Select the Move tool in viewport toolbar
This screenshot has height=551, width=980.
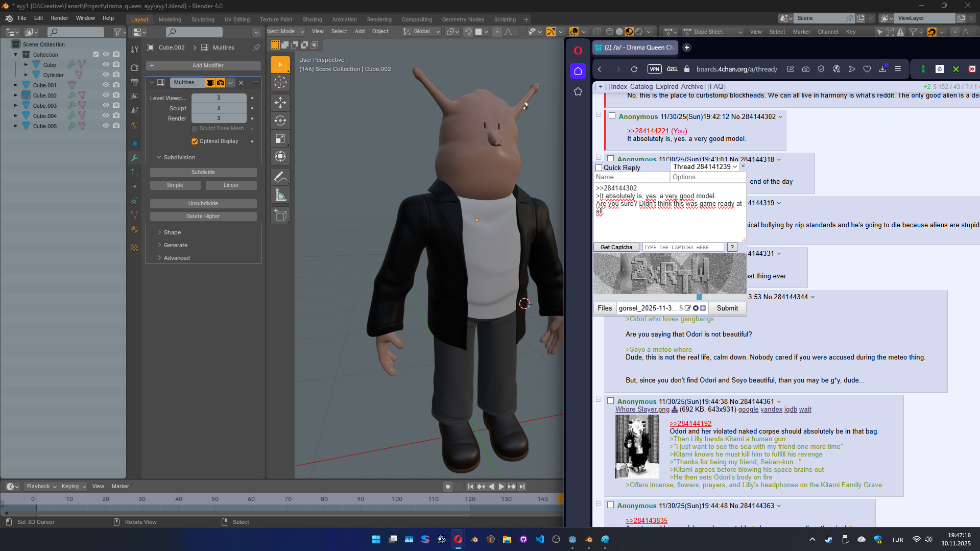(280, 102)
